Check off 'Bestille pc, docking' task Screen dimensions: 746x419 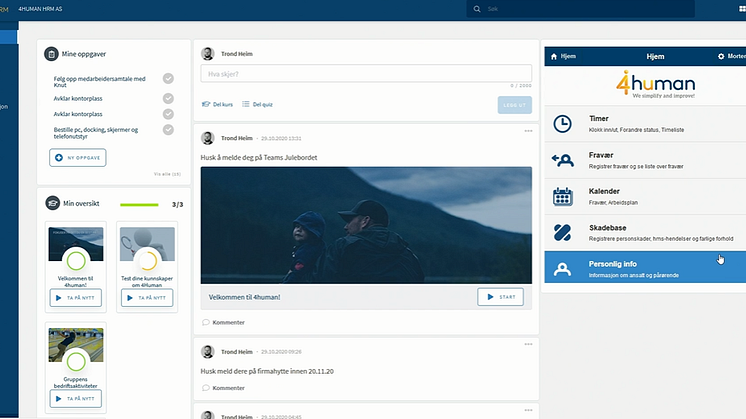[x=168, y=130]
